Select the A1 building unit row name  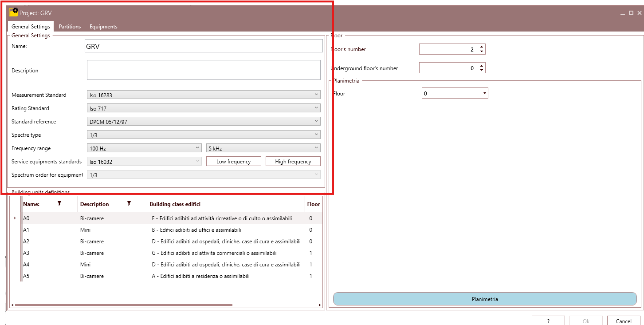[x=26, y=230]
